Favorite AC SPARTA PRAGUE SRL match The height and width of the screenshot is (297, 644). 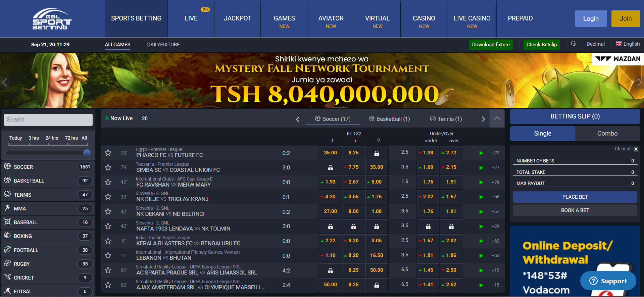[108, 270]
